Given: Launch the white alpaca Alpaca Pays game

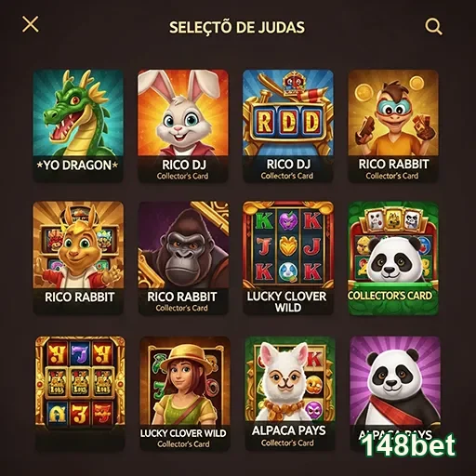Looking at the screenshot, I should 290,393.
